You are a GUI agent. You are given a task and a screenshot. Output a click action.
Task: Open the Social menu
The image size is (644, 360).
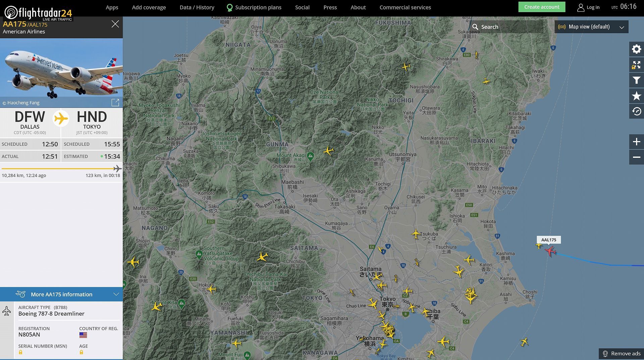[302, 7]
